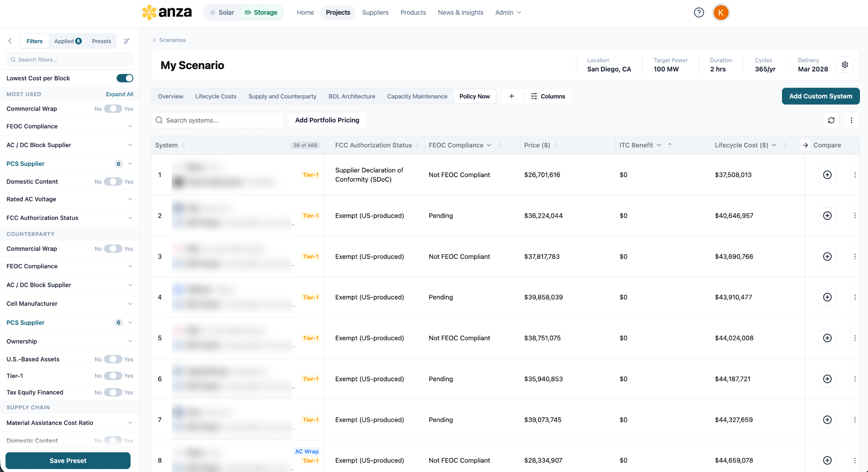Image resolution: width=868 pixels, height=472 pixels.
Task: Open row 3 more options menu
Action: click(x=855, y=256)
